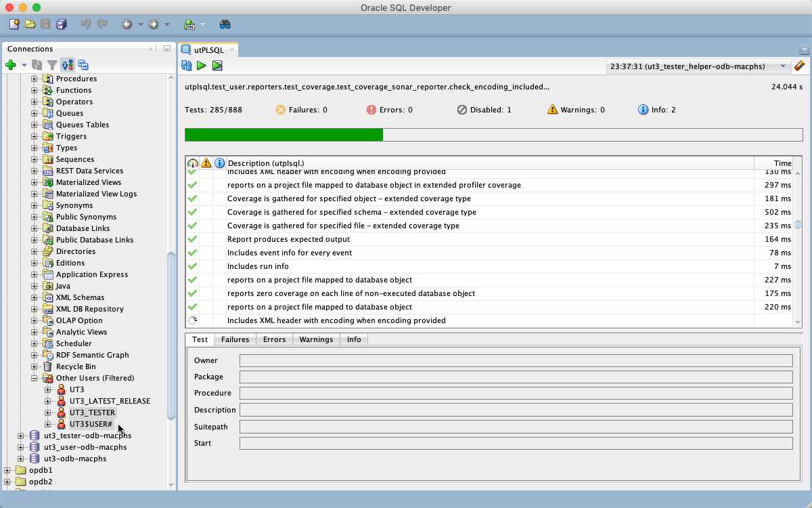Expand the ut3_tester-odb-macphs connection

21,436
